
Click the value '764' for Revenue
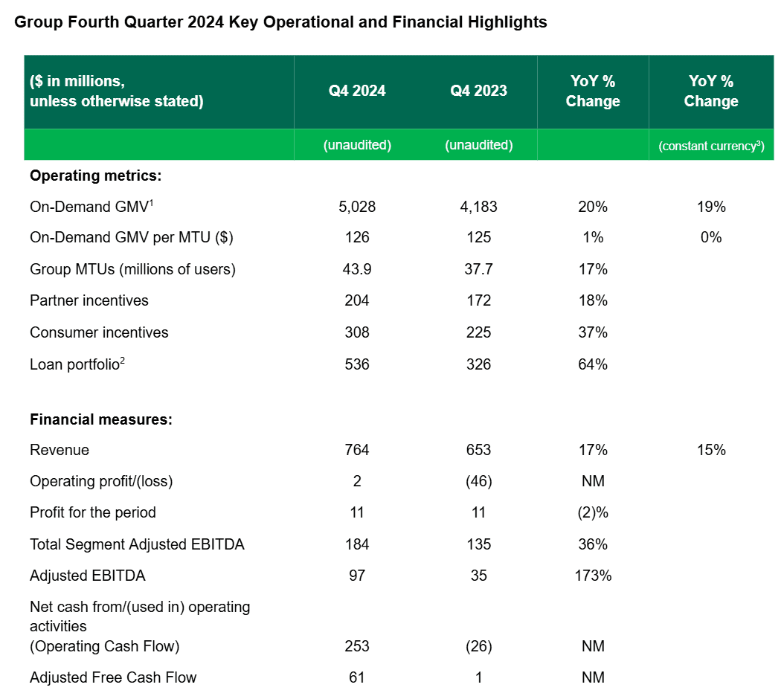point(357,449)
